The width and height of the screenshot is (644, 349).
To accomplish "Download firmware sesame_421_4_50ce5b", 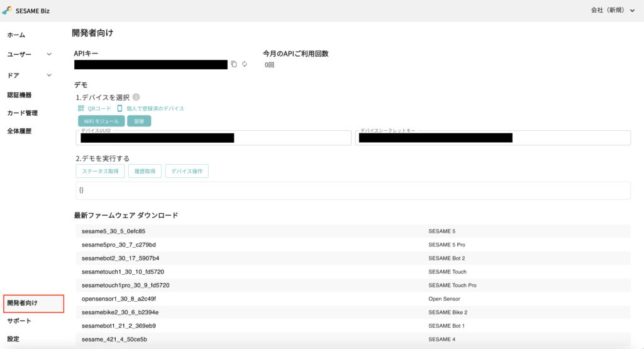I will pos(114,340).
